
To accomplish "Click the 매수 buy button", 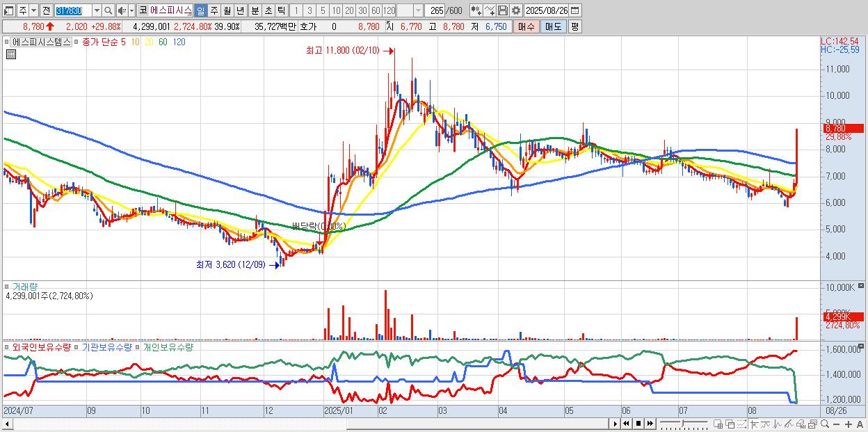I will pyautogui.click(x=527, y=26).
